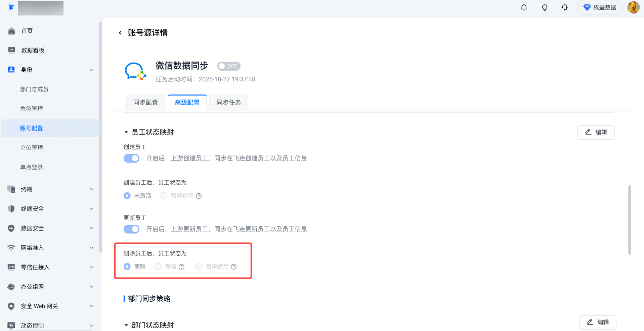Click 编辑 button for 员工状态映射

596,133
